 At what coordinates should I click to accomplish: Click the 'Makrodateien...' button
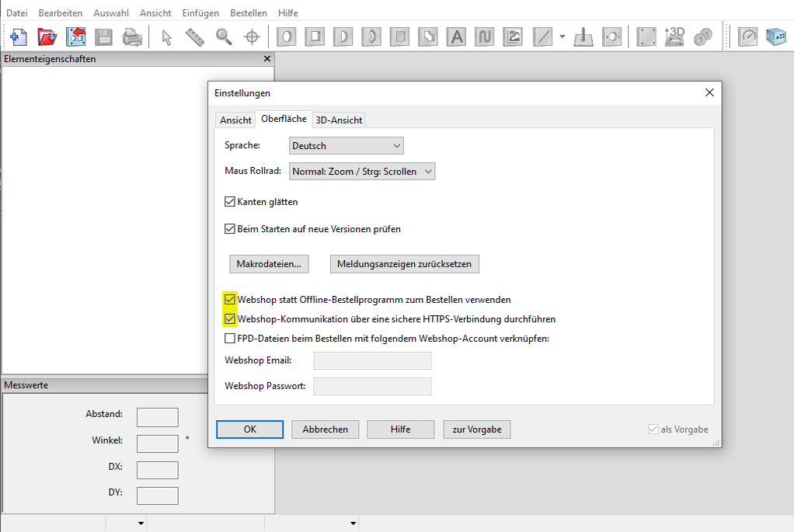269,264
